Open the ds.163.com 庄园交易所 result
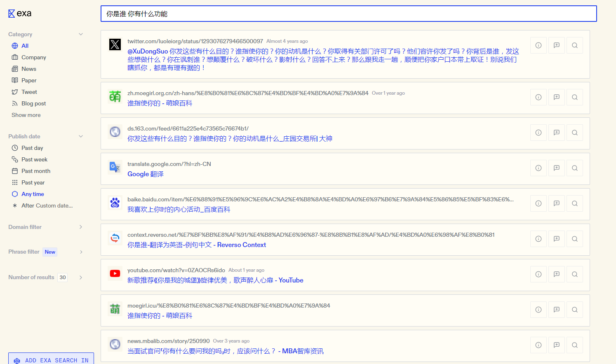The width and height of the screenshot is (616, 364). click(x=230, y=138)
